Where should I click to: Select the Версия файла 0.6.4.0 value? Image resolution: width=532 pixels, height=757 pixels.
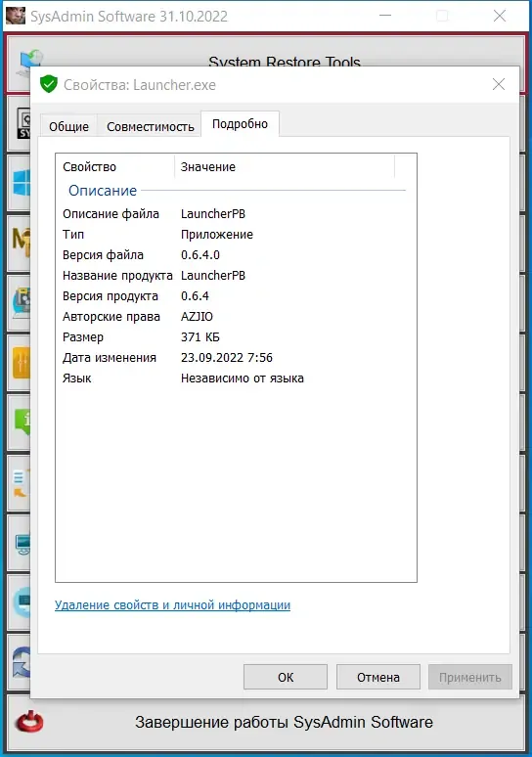(x=200, y=255)
